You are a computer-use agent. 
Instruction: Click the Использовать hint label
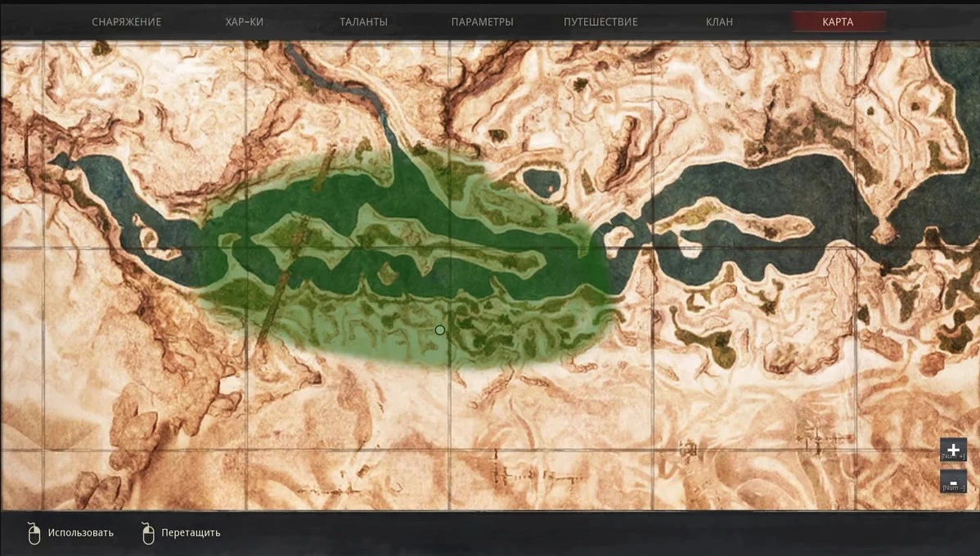pyautogui.click(x=80, y=533)
